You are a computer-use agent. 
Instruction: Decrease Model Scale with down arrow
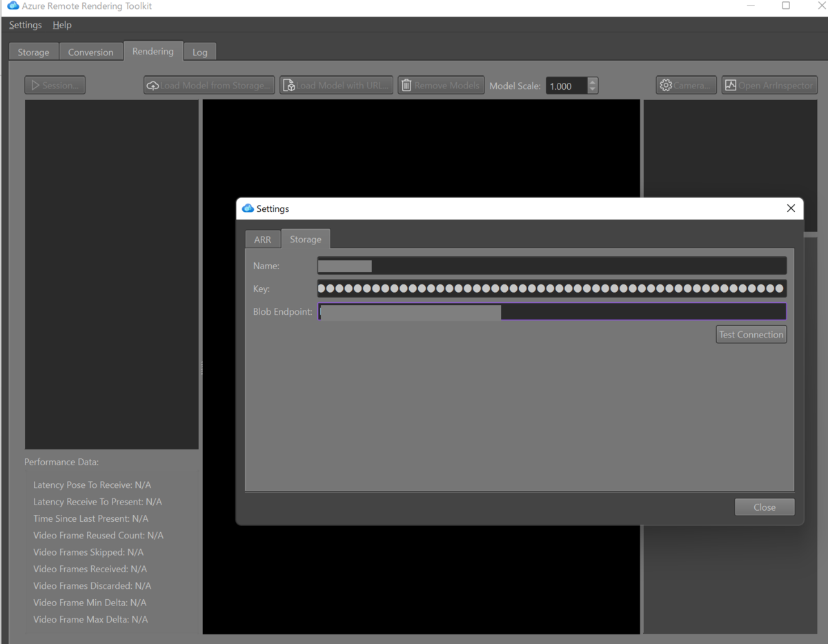point(592,90)
